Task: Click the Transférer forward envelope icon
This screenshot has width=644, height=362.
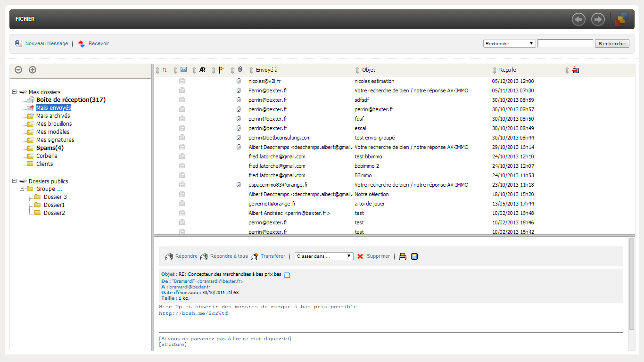Action: (254, 256)
